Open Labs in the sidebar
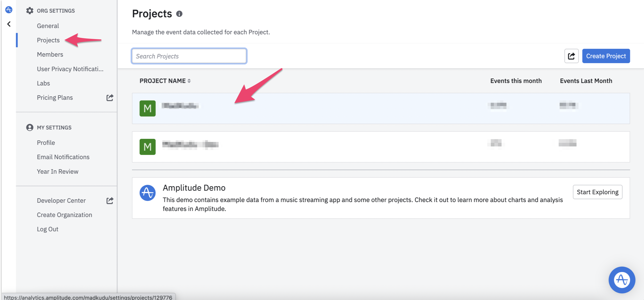This screenshot has width=644, height=300. [43, 83]
